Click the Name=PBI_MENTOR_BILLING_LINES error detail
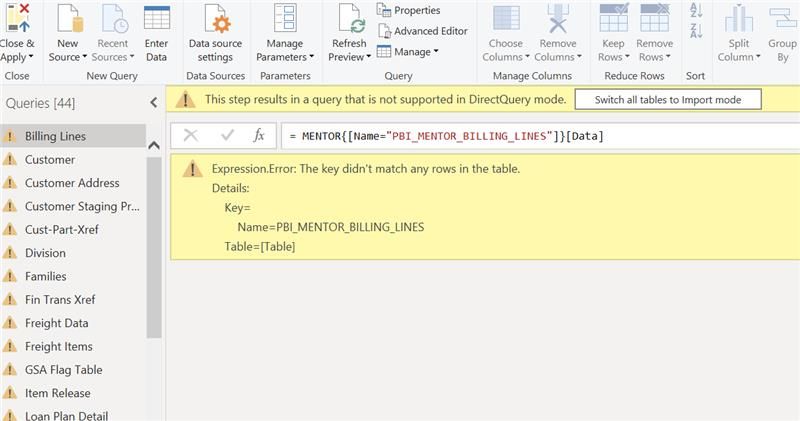 point(331,228)
